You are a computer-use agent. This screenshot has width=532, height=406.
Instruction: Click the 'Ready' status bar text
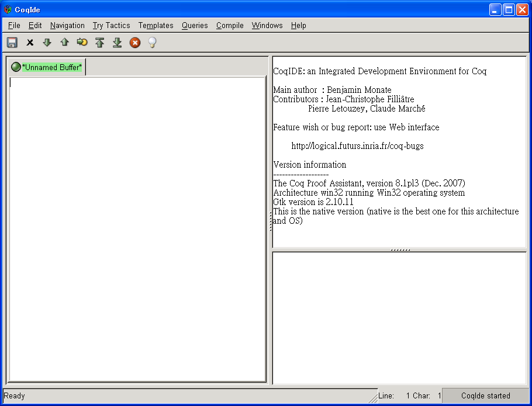(14, 396)
